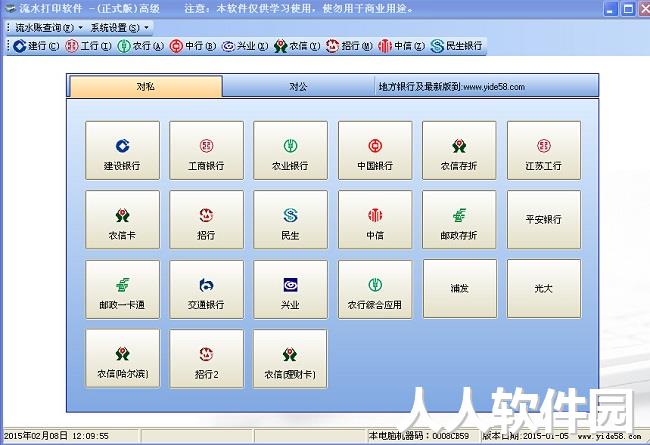Click the 平安银行 button
This screenshot has width=650, height=445.
click(x=544, y=220)
